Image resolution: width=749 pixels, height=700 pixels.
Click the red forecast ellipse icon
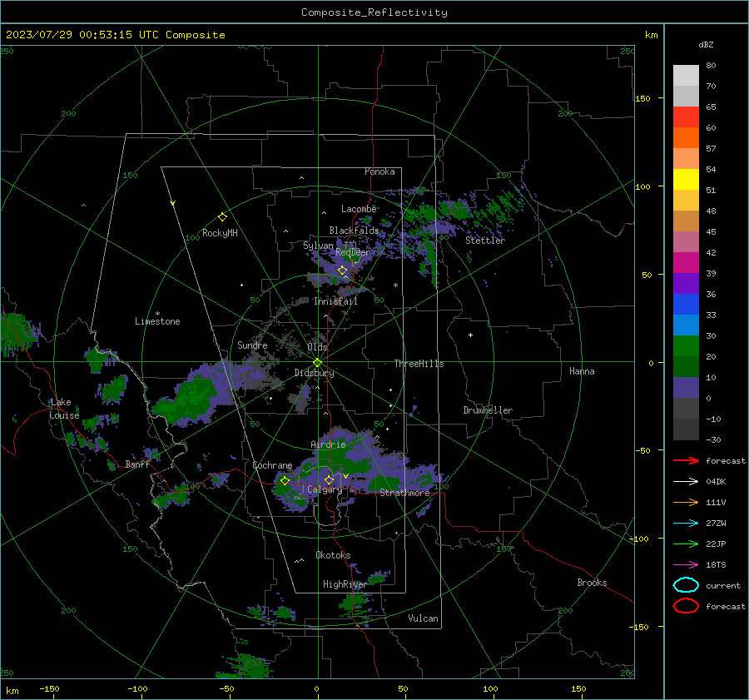(686, 606)
